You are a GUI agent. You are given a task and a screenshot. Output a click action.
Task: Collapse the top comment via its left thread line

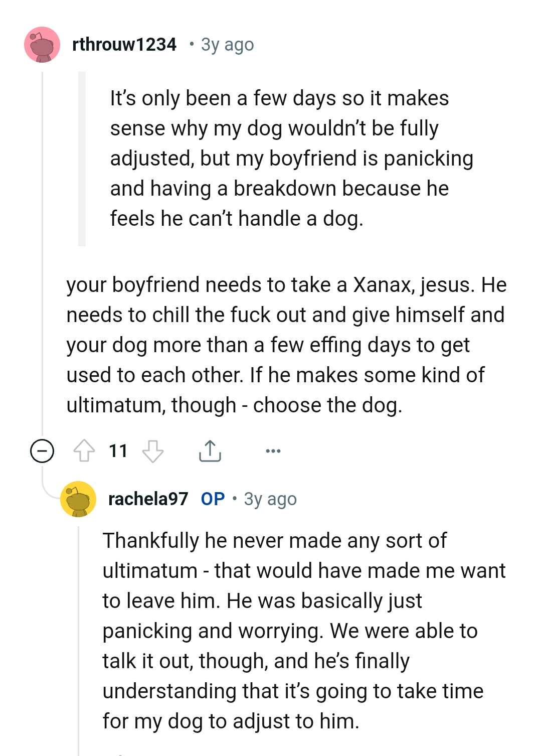(x=43, y=251)
